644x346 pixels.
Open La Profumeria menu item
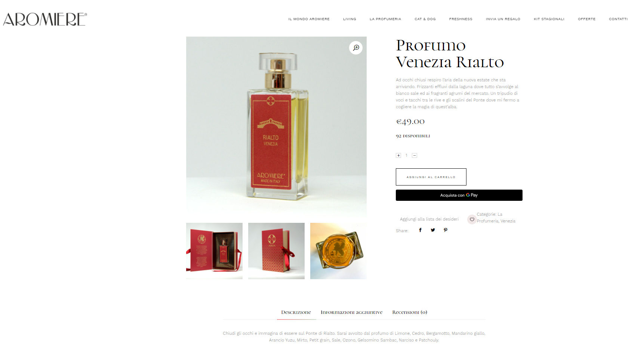(x=385, y=19)
